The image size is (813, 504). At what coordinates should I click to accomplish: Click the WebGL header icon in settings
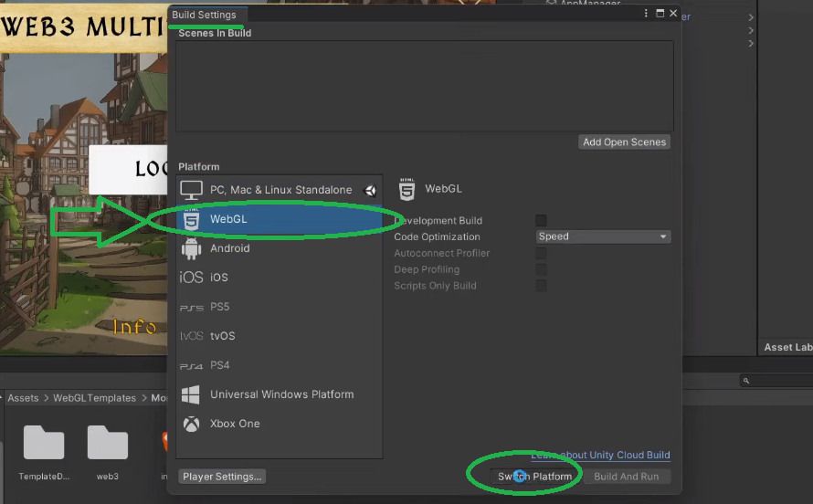pyautogui.click(x=407, y=189)
